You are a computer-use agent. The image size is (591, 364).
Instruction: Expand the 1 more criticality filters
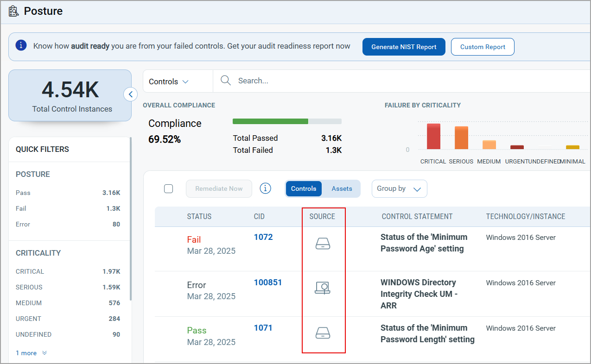26,352
